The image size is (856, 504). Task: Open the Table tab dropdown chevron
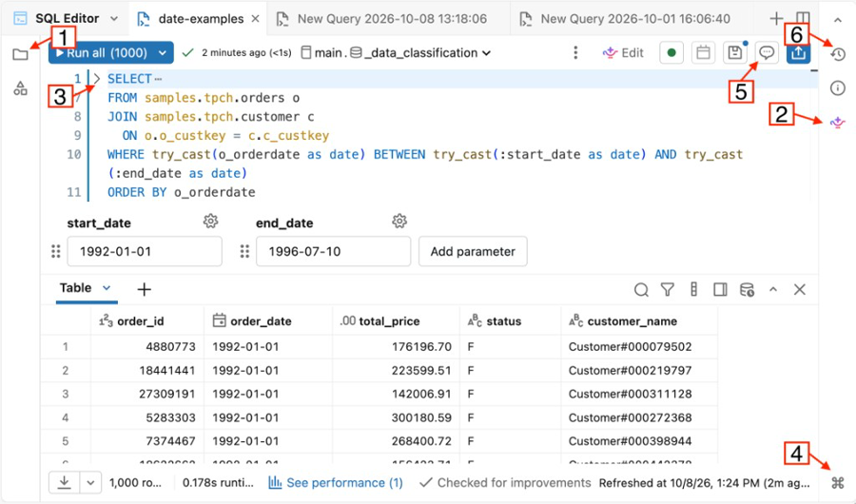point(107,288)
